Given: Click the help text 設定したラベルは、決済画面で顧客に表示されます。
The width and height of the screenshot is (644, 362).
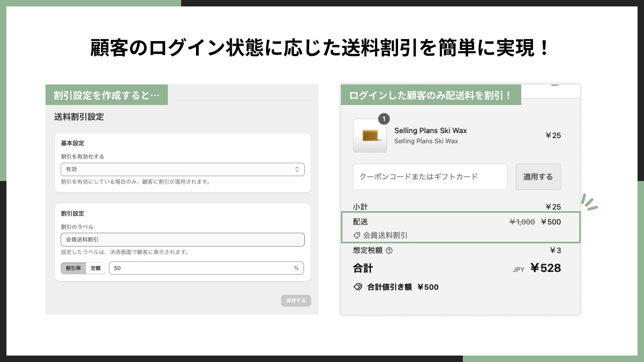Looking at the screenshot, I should coord(126,252).
